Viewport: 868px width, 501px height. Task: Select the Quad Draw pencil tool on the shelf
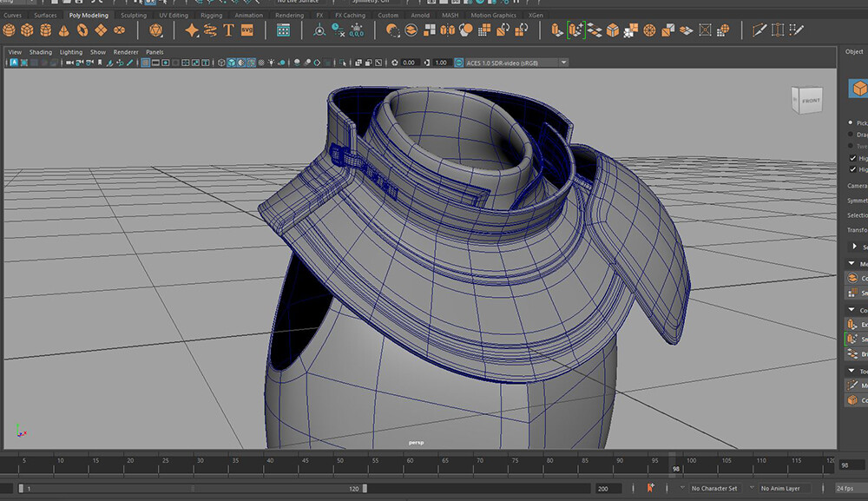(x=796, y=30)
